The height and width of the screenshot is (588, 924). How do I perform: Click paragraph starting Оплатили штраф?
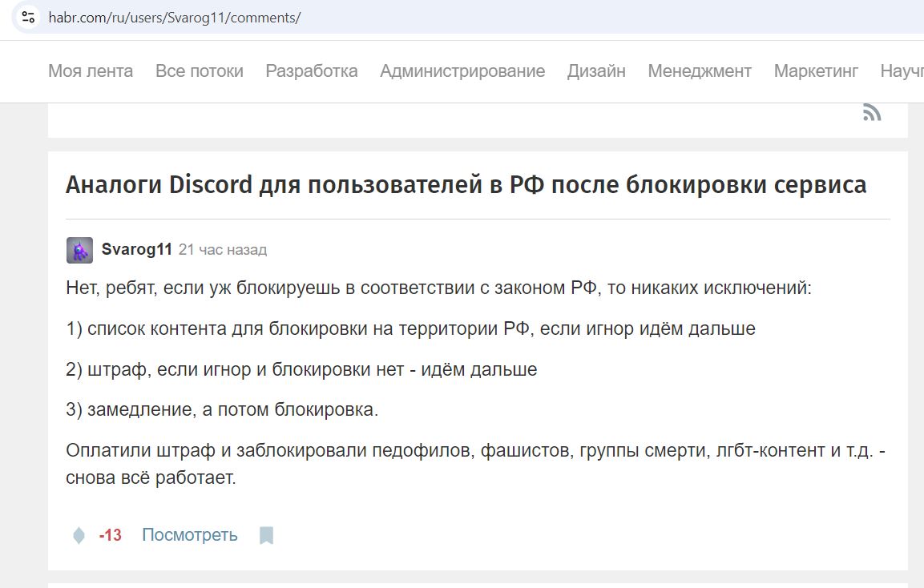pos(475,464)
